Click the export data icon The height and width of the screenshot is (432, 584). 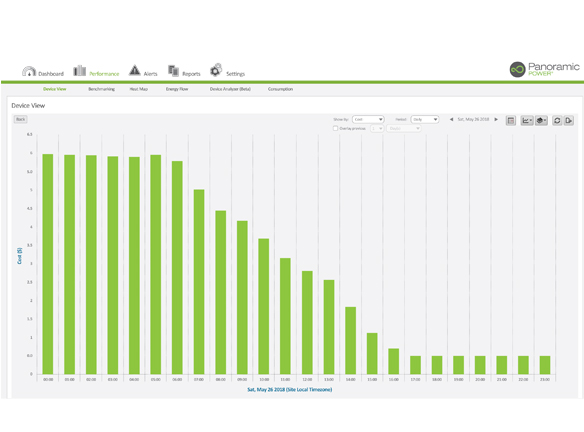pos(568,120)
